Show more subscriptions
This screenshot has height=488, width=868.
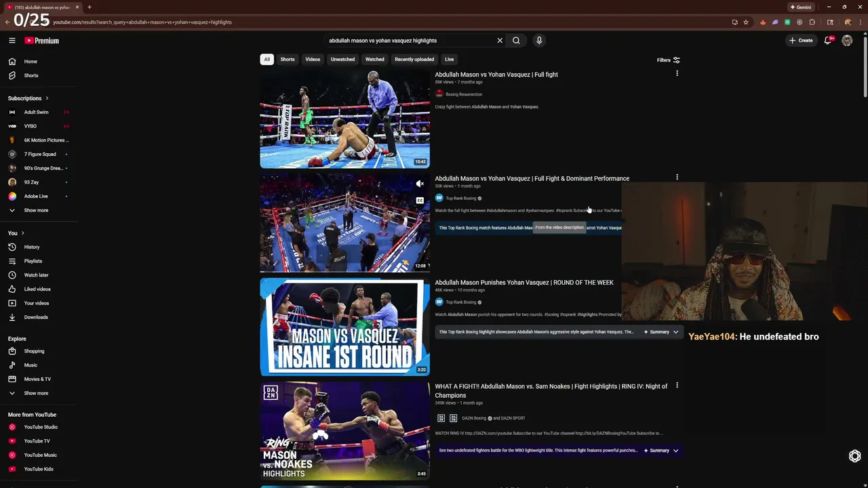coord(39,210)
